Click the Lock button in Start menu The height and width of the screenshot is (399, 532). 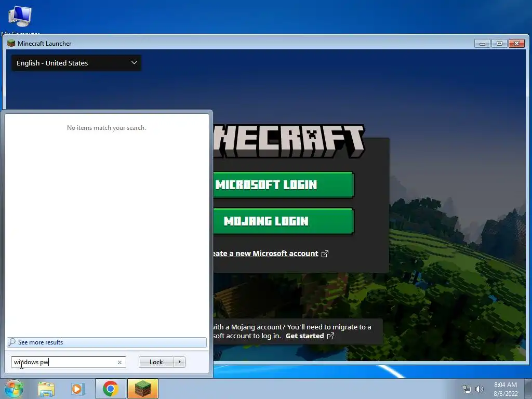point(156,362)
